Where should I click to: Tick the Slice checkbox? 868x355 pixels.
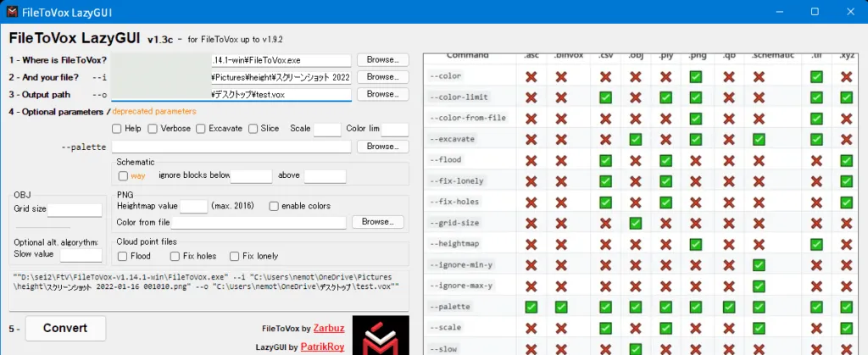(x=253, y=129)
